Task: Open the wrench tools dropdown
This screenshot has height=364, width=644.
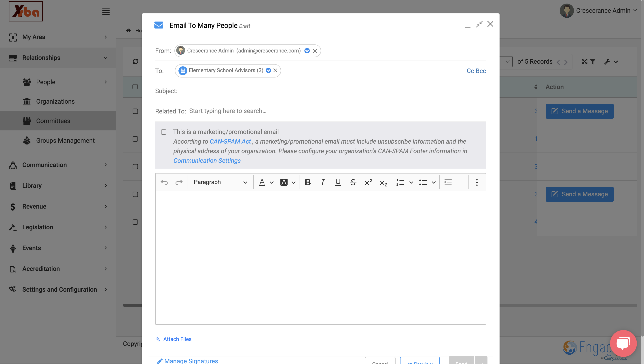Action: tap(611, 62)
